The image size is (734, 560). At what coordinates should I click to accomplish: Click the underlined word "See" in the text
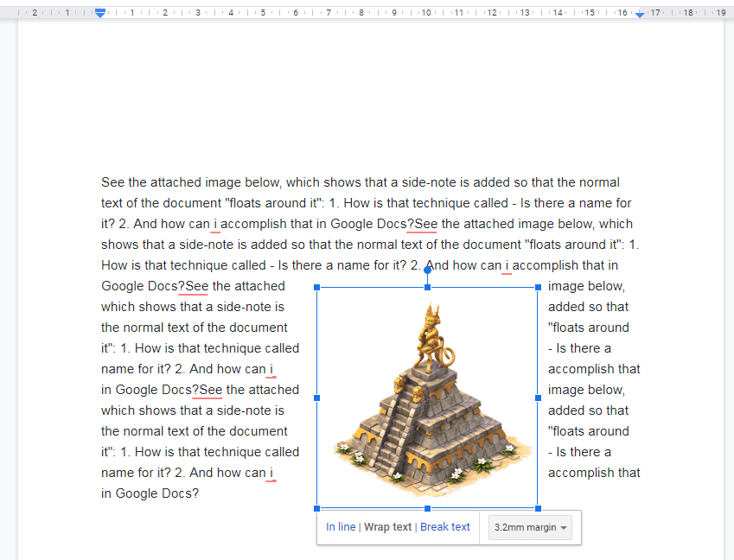[423, 224]
